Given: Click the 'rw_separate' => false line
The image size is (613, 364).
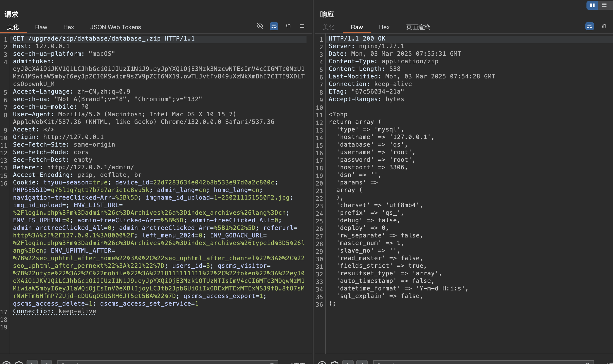Looking at the screenshot, I should (380, 236).
